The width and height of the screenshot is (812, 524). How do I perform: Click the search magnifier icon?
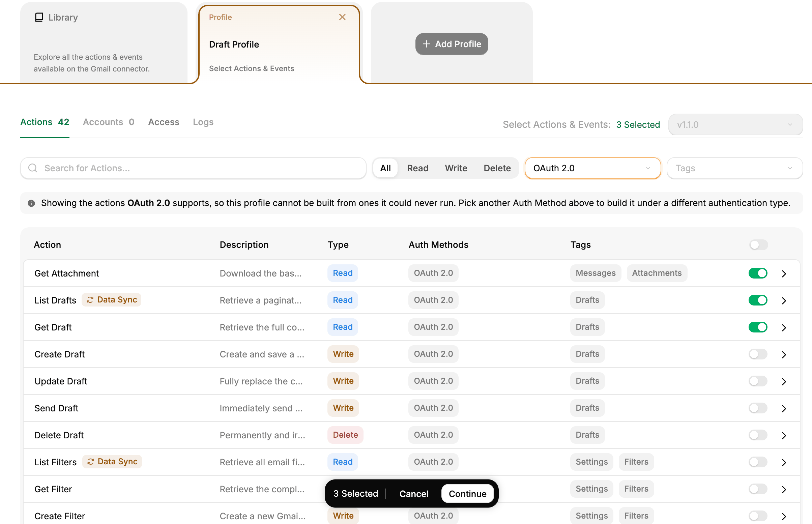33,168
